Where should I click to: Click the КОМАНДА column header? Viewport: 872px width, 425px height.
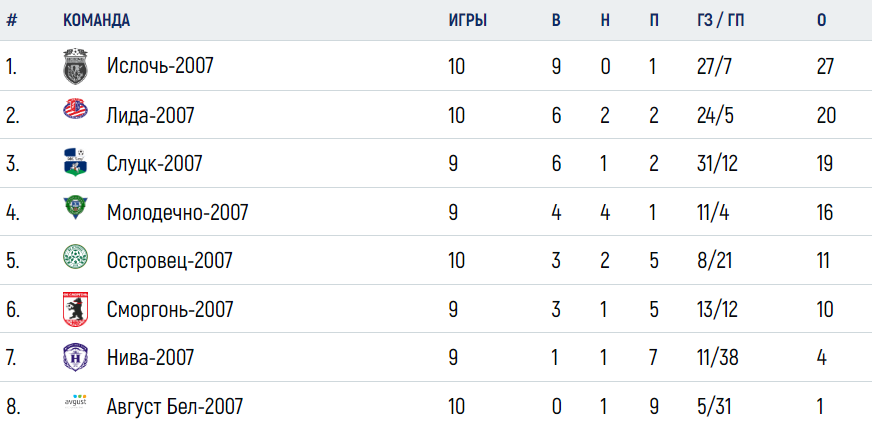[x=96, y=21]
